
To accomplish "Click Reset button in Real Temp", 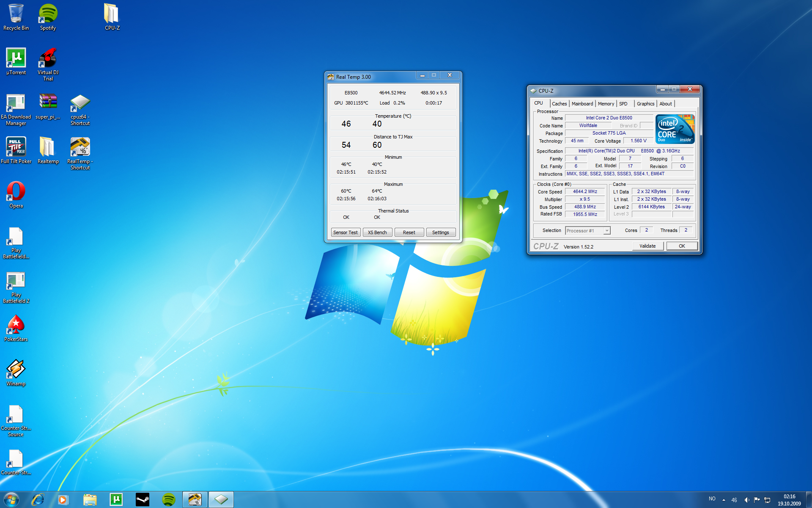I will coord(409,232).
